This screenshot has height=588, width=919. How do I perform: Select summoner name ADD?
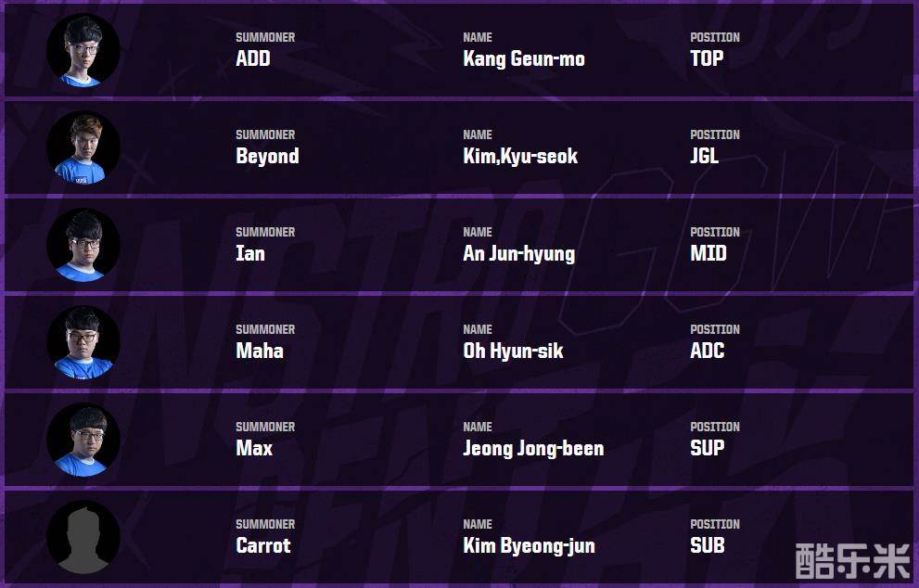pyautogui.click(x=252, y=59)
